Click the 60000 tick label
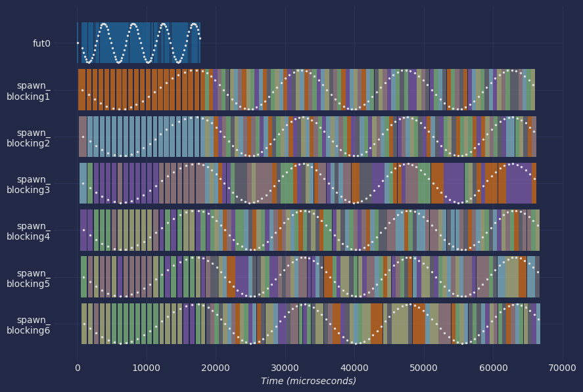The image size is (583, 392). 493,368
